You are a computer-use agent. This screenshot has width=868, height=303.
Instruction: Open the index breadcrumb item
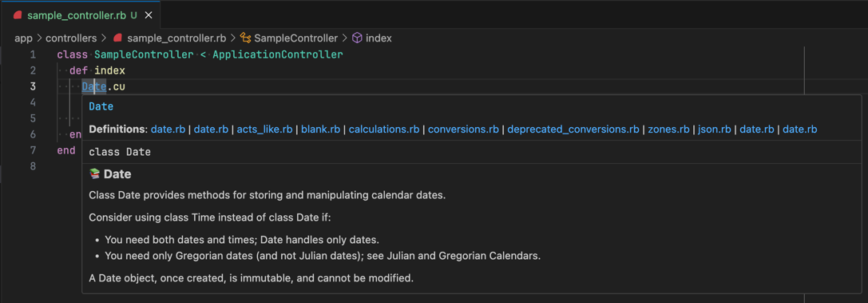(379, 38)
